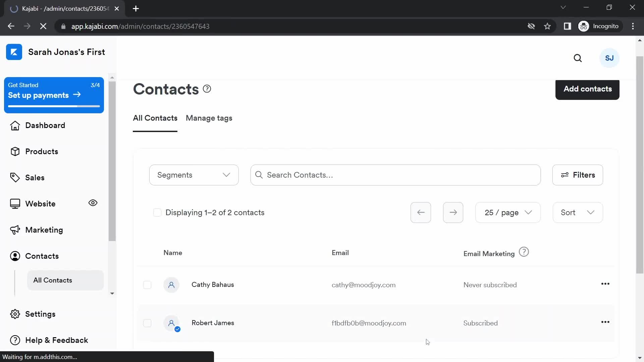
Task: Click the Marketing megaphone icon
Action: click(15, 230)
